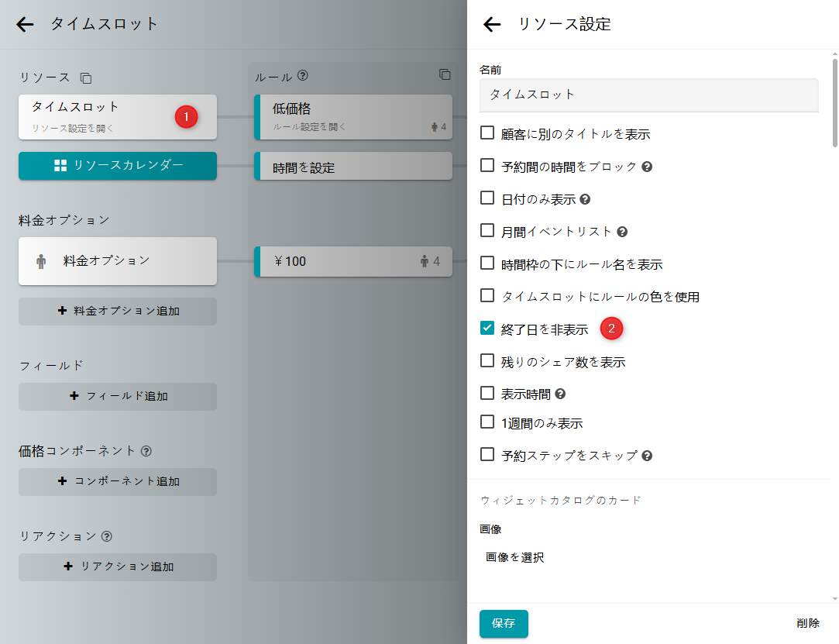Viewport: 839px width, 644px height.
Task: Toggle 1週間のみ表示 checkbox
Action: [x=487, y=422]
